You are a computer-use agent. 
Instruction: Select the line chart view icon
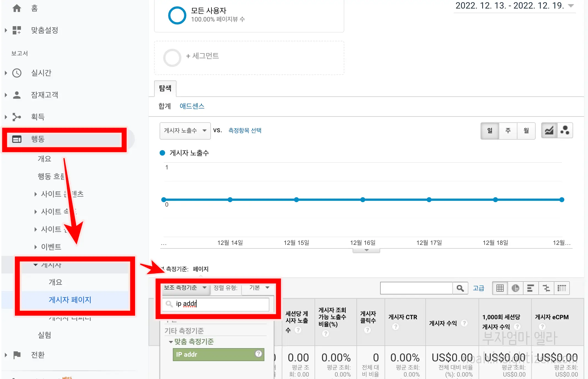[549, 130]
